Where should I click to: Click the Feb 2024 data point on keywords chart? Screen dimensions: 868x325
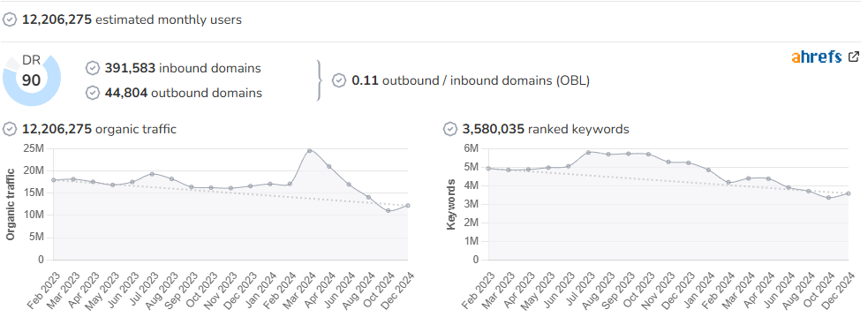728,182
